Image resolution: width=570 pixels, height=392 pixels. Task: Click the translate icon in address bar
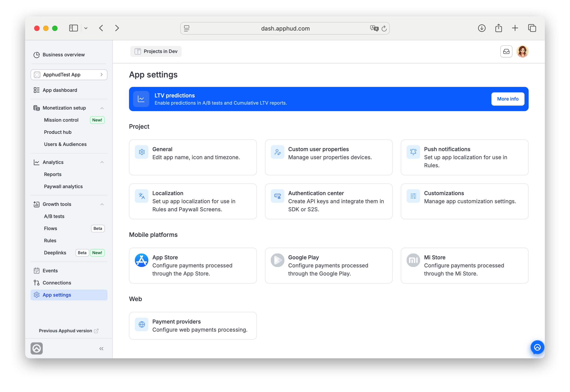point(374,29)
